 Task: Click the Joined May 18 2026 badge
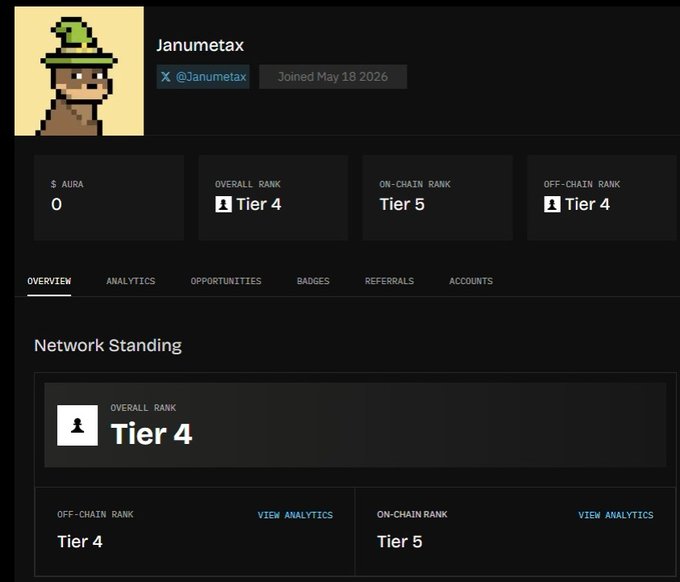pyautogui.click(x=333, y=77)
